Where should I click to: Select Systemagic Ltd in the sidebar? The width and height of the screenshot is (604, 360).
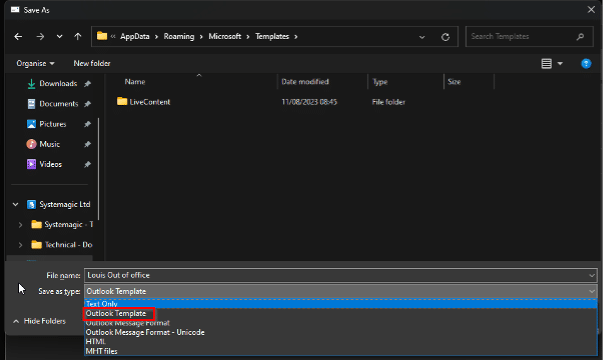tap(64, 204)
